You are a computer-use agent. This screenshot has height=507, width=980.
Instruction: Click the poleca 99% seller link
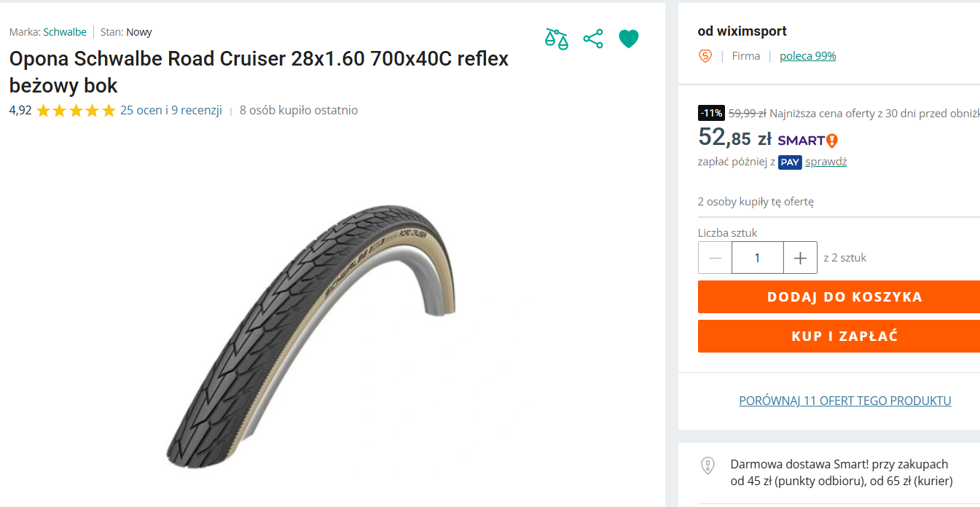pyautogui.click(x=808, y=56)
